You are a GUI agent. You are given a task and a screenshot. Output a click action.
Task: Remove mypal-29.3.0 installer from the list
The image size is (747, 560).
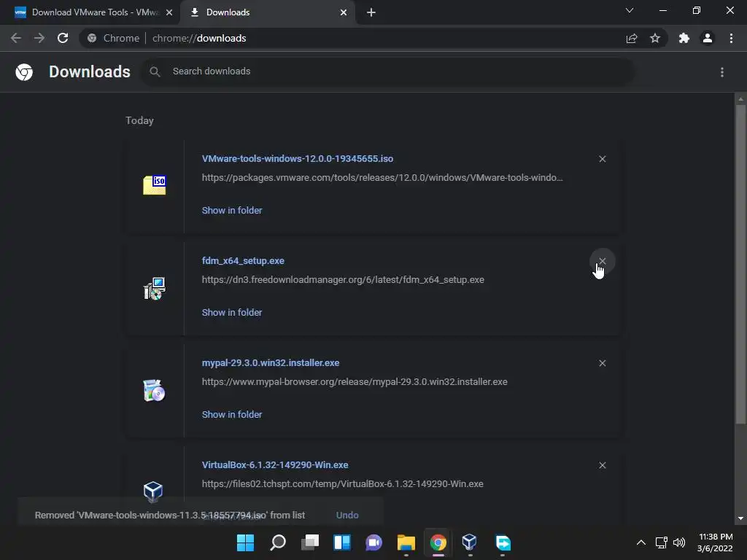pos(602,363)
